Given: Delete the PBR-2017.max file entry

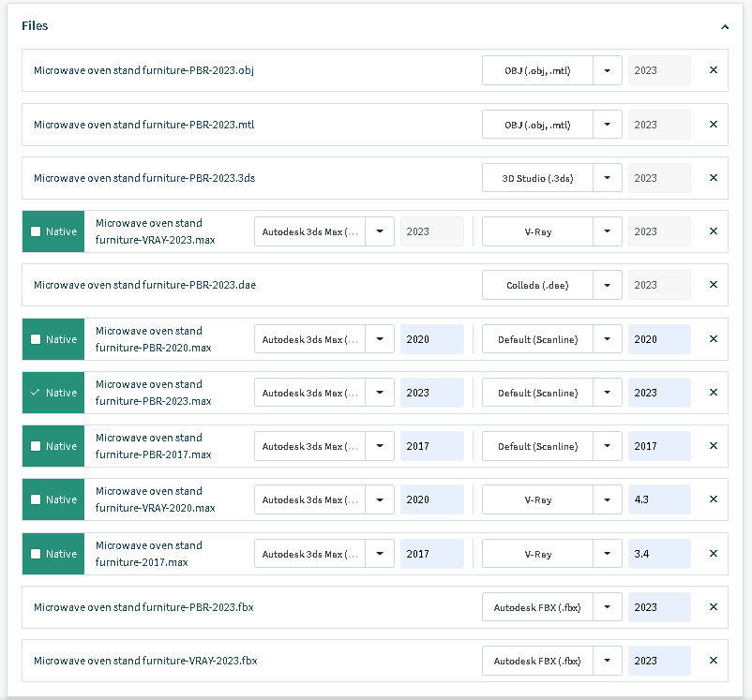Looking at the screenshot, I should click(x=713, y=446).
